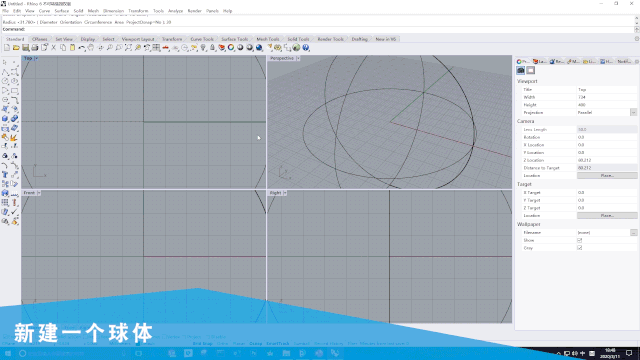Click the camera Location Place button
640x360 pixels.
coord(607,176)
